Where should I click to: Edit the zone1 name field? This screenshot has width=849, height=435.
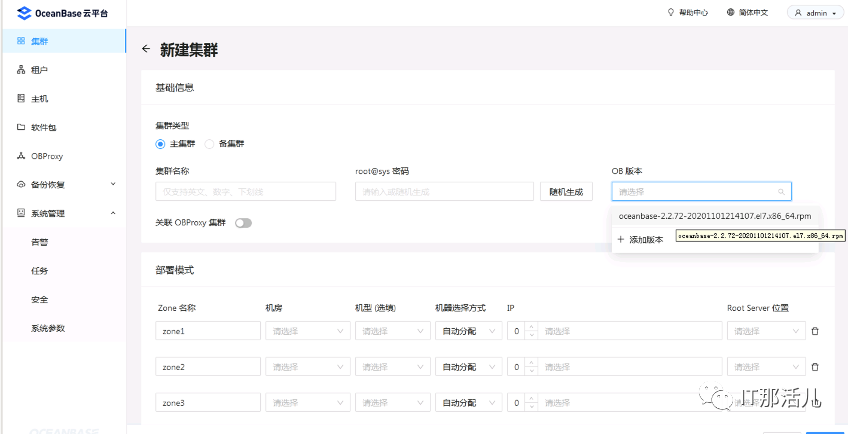(208, 330)
